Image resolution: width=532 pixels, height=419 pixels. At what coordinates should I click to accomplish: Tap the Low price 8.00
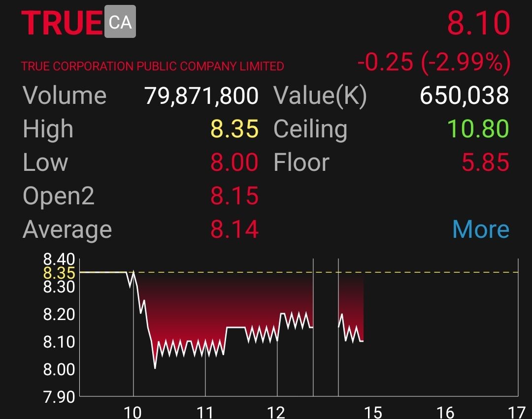234,162
